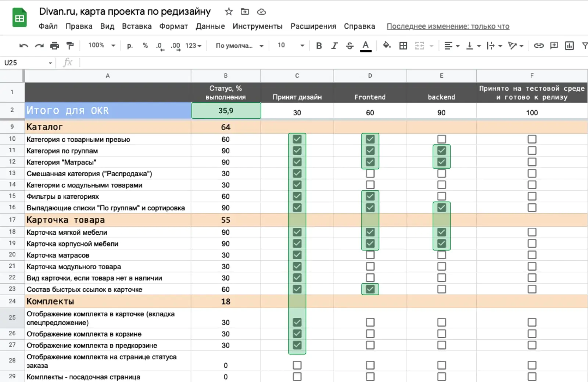Image resolution: width=588 pixels, height=382 pixels.
Task: Click the merge cells icon
Action: pos(419,46)
